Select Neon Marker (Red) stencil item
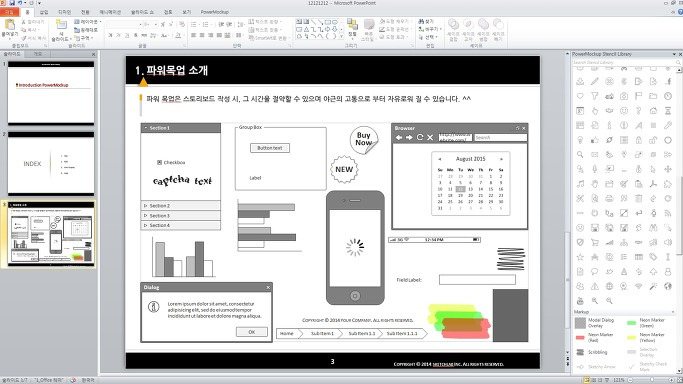 pyautogui.click(x=595, y=337)
